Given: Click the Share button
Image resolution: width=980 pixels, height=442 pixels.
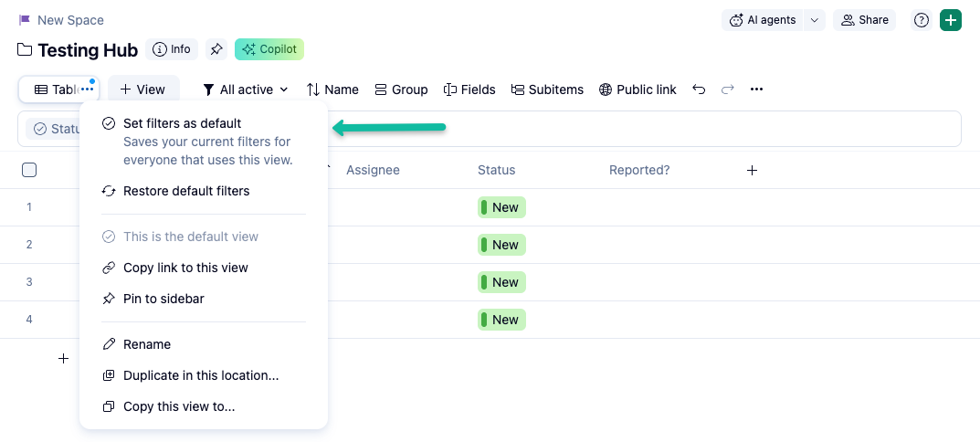Looking at the screenshot, I should tap(864, 20).
